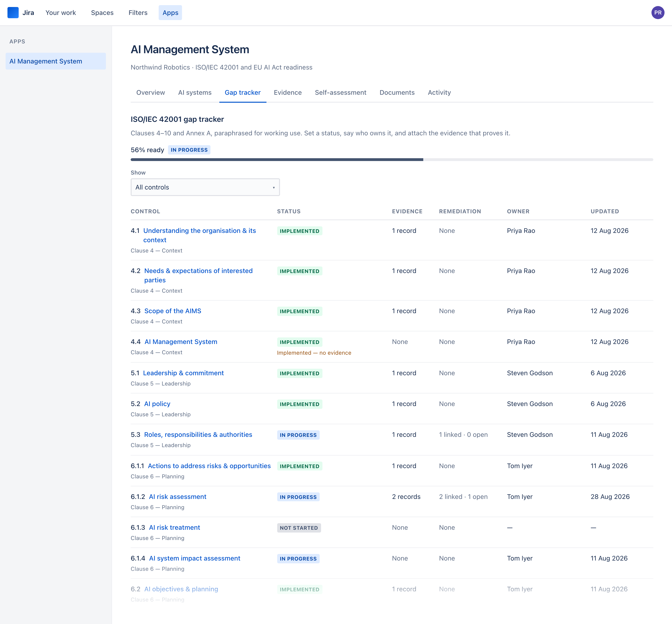
Task: View the Activity tab
Action: pos(439,92)
